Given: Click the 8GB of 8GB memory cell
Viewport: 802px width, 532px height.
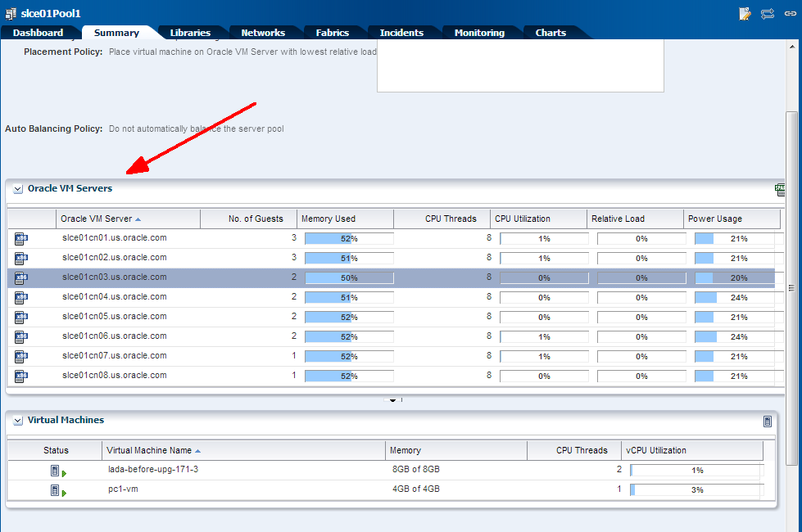Looking at the screenshot, I should pos(416,469).
